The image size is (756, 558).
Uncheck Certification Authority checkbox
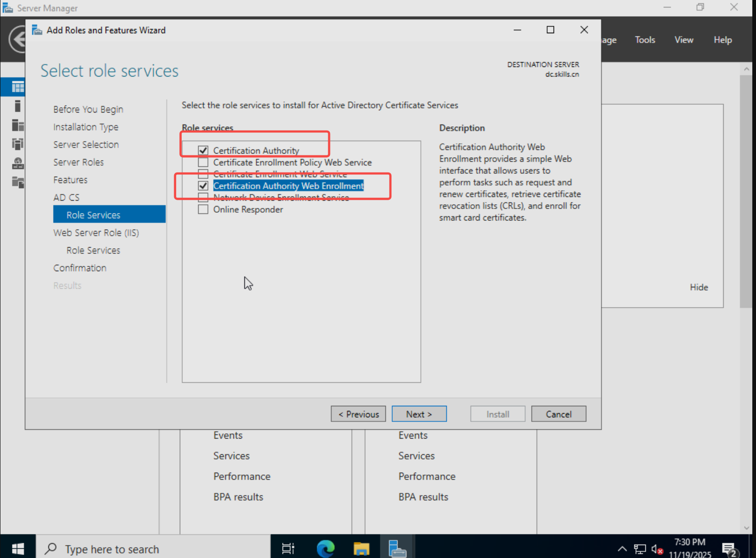(x=203, y=150)
